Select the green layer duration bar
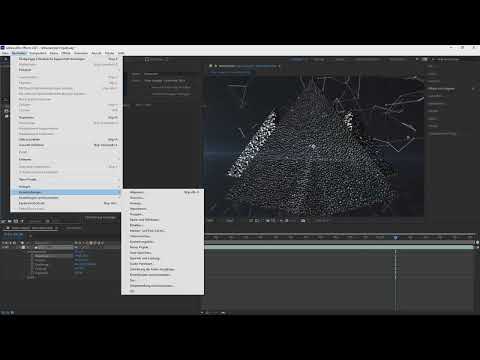Image resolution: width=480 pixels, height=360 pixels. [x=339, y=247]
